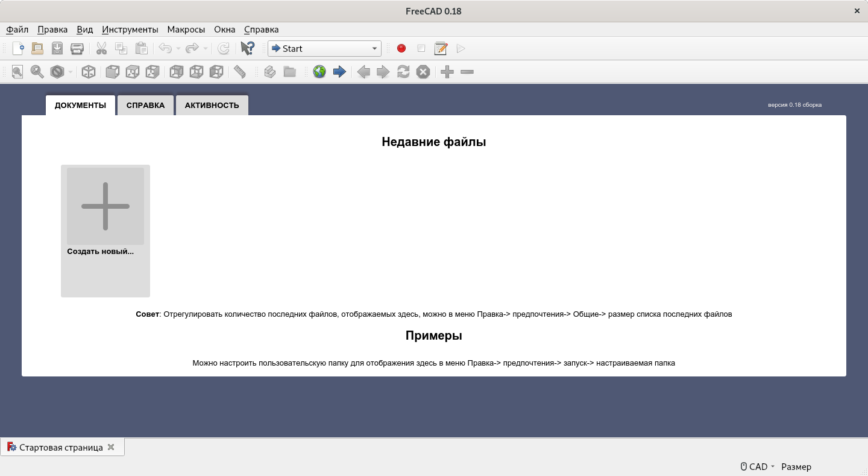Stop loading with the X icon
The height and width of the screenshot is (476, 868).
point(423,72)
